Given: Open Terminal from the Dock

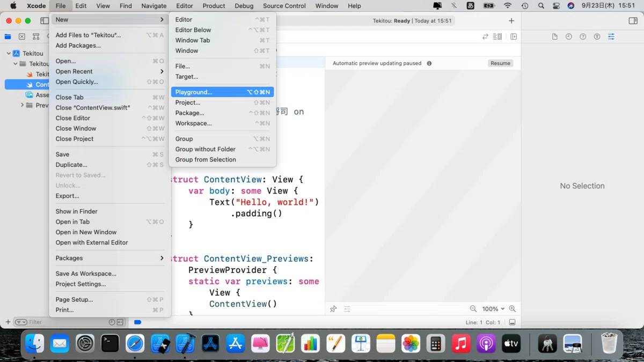Looking at the screenshot, I should [110, 343].
